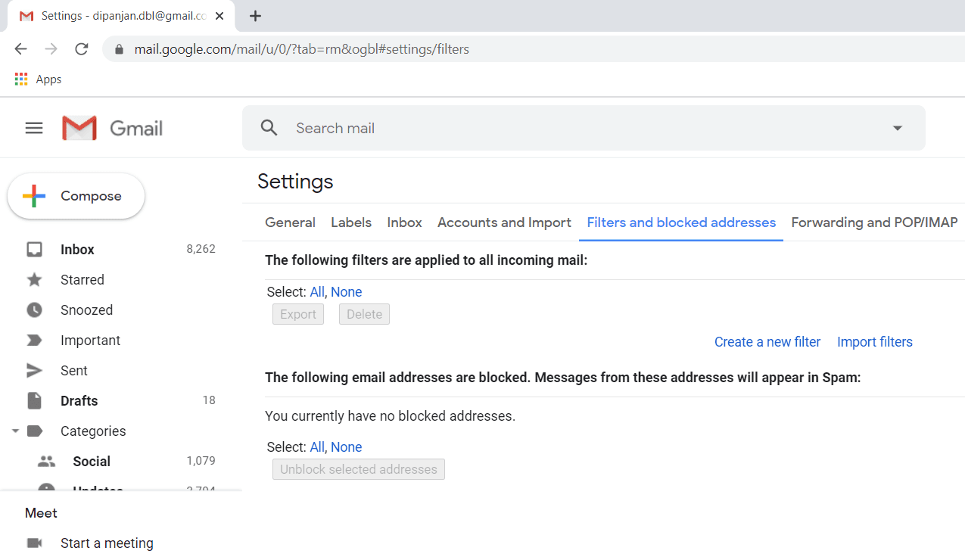Go back with browser back arrow
Image resolution: width=965 pixels, height=560 pixels.
[21, 49]
